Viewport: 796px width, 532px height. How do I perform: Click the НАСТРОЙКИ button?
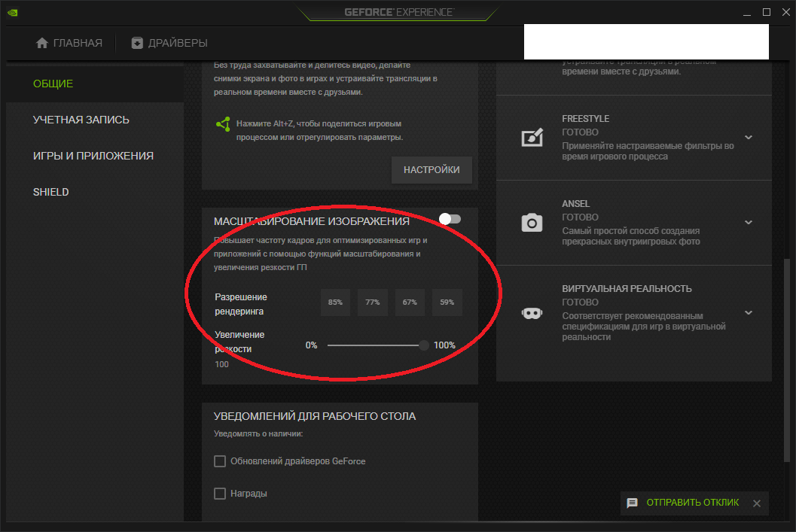[x=432, y=170]
